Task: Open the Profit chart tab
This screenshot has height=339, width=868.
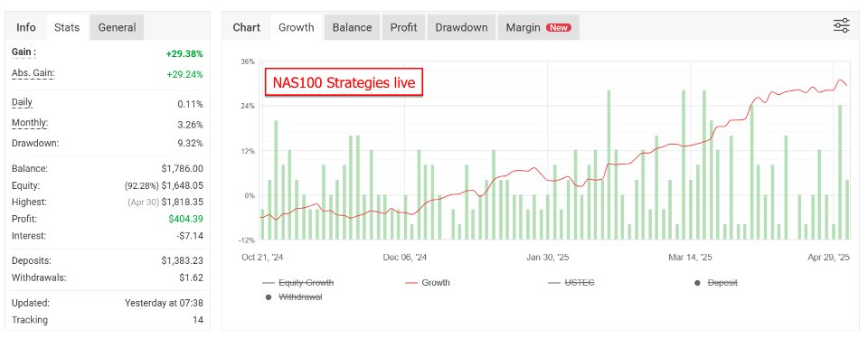Action: (x=403, y=27)
